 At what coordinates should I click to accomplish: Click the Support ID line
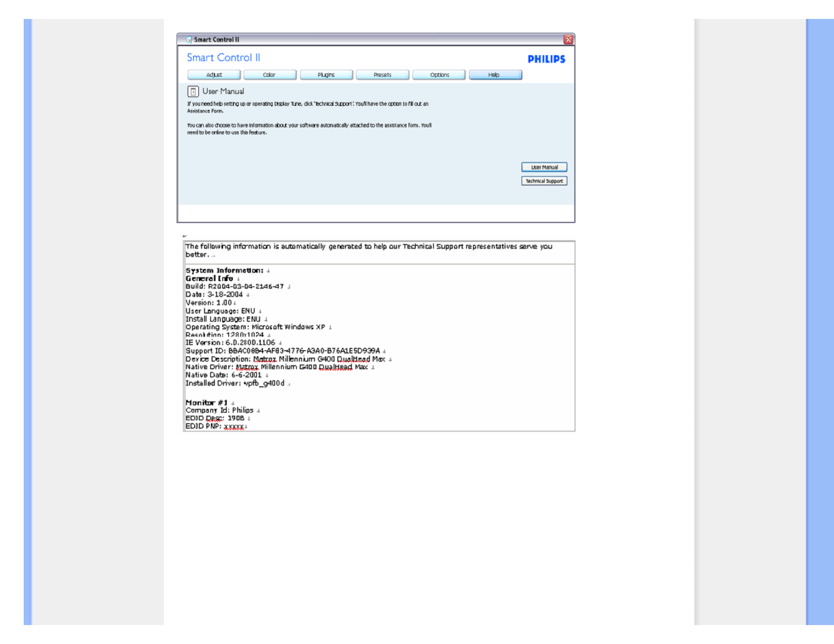(283, 351)
